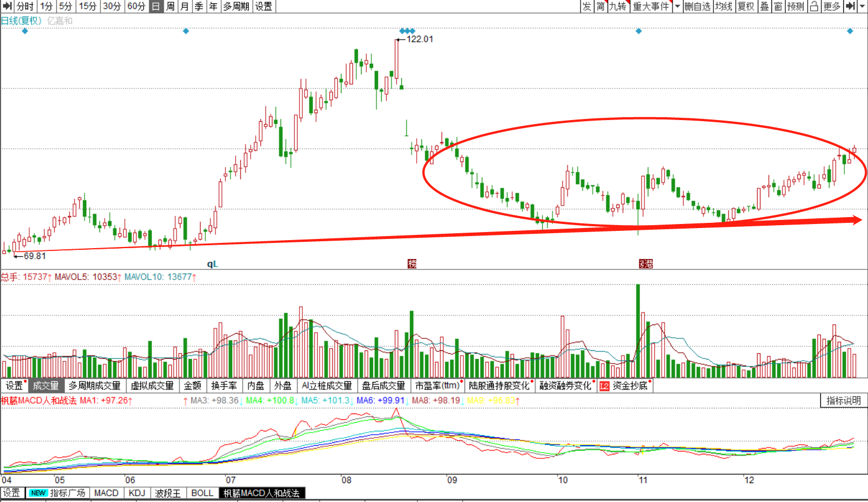Viewport: 868px width, 502px height.
Task: Click the event diamond marker above 122.01 peak
Action: 407,31
